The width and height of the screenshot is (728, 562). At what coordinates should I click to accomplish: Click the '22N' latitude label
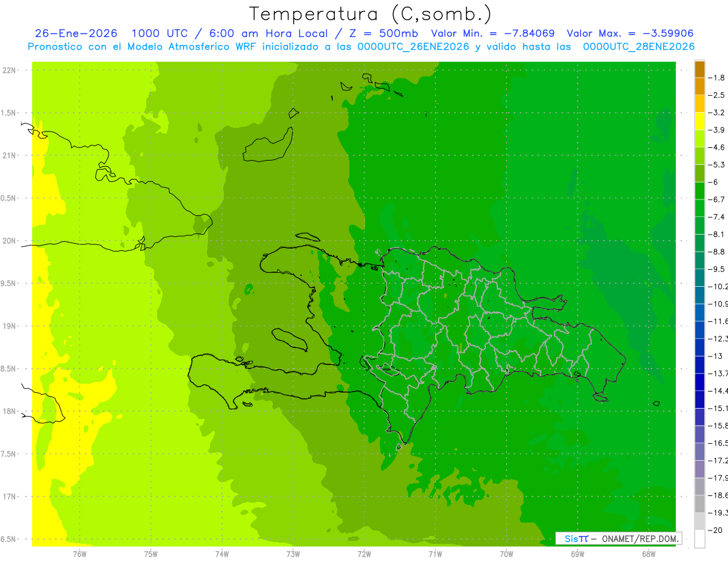(9, 70)
